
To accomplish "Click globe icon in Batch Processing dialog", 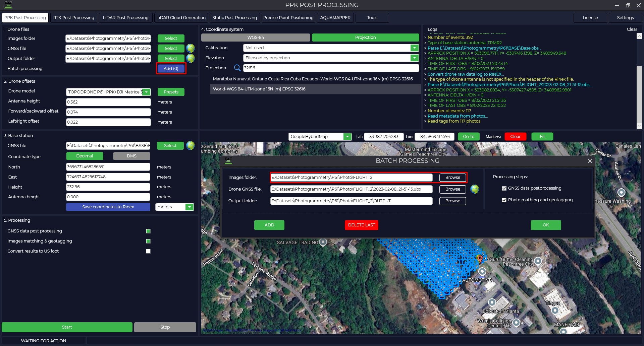I will pyautogui.click(x=475, y=189).
